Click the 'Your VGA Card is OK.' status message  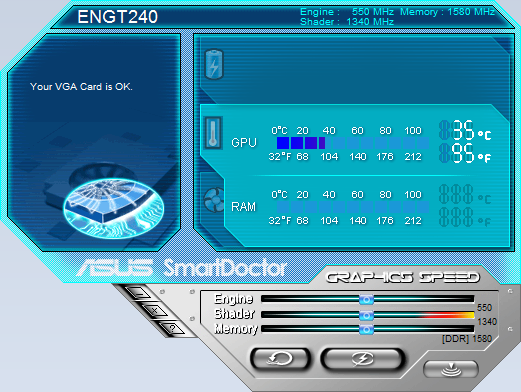tap(81, 87)
